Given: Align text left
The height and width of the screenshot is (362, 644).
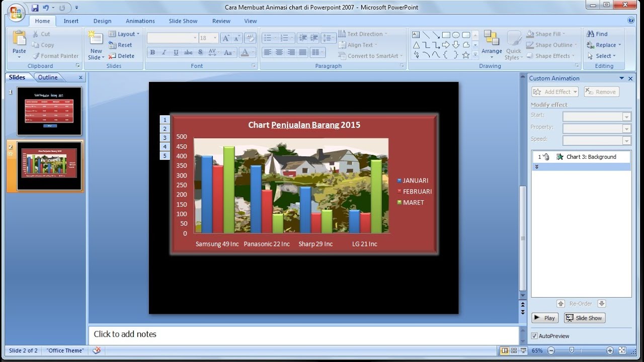Looking at the screenshot, I should pyautogui.click(x=268, y=52).
